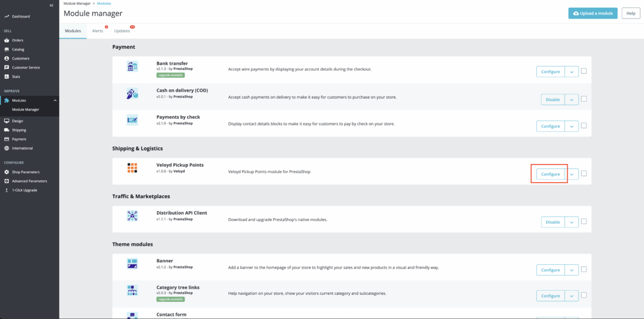Expand Cash on delivery actions dropdown
Viewport: 644px width, 319px height.
point(572,99)
